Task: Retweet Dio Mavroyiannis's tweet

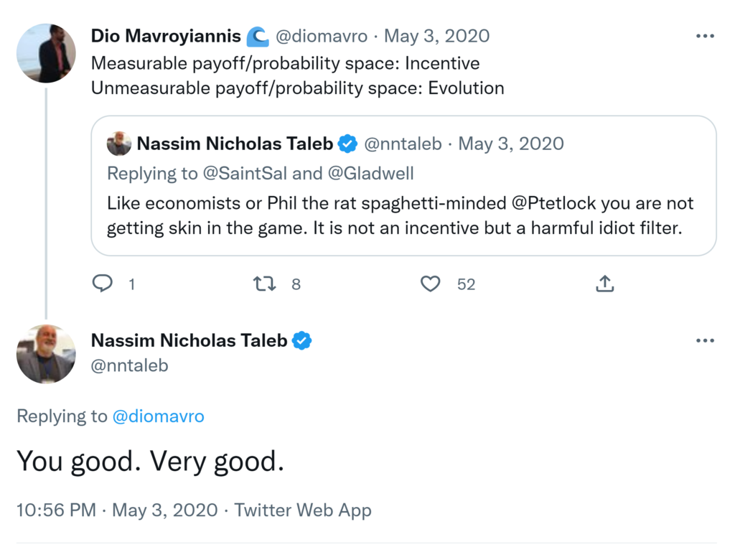Action: [265, 284]
